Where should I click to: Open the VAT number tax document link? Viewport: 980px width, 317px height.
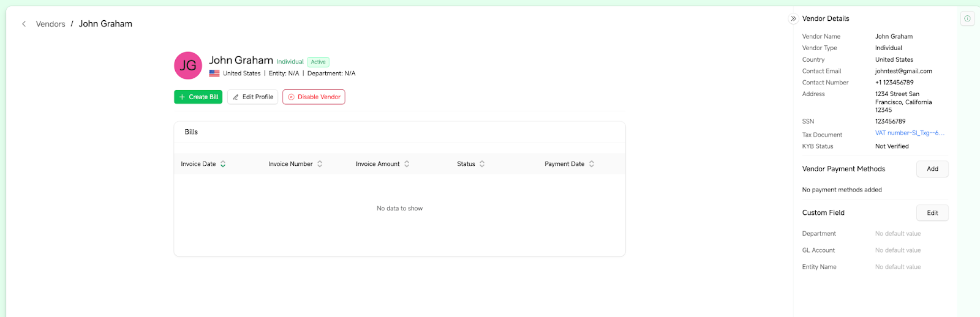910,133
